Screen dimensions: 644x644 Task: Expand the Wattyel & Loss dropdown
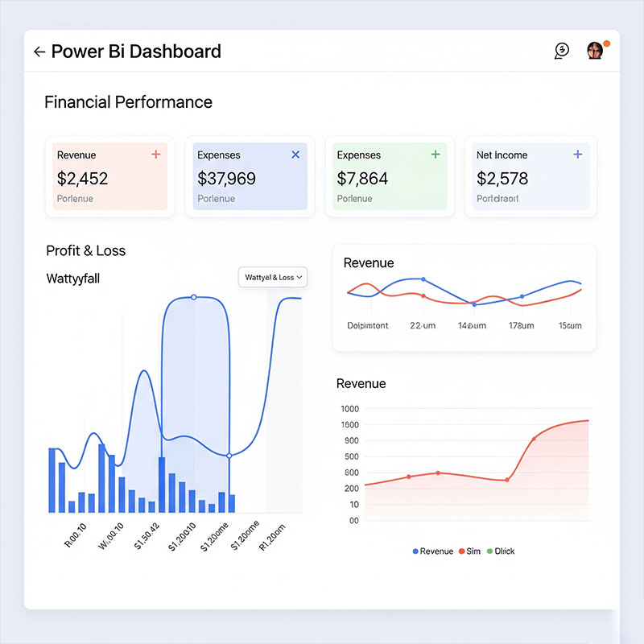(274, 277)
